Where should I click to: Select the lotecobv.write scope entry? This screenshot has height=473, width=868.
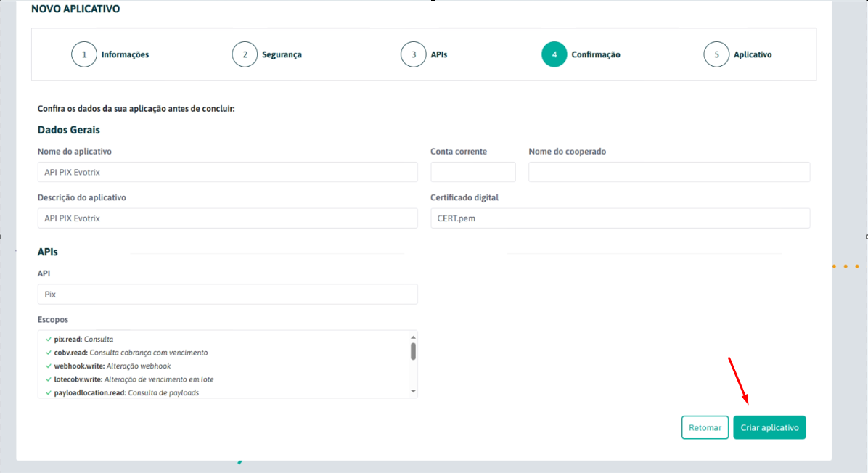tap(134, 379)
